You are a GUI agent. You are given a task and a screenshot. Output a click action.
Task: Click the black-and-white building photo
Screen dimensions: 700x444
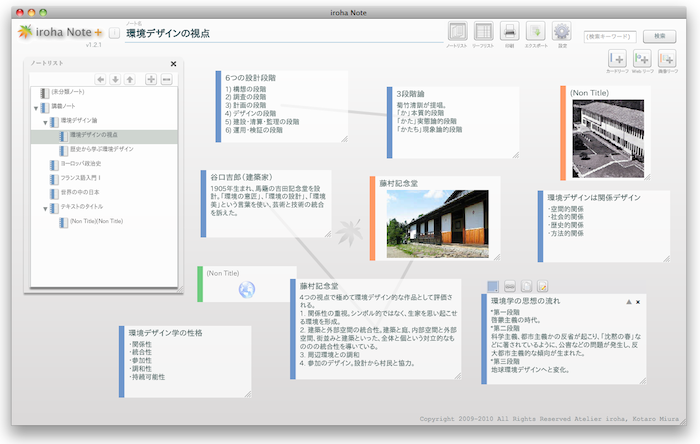click(x=608, y=138)
